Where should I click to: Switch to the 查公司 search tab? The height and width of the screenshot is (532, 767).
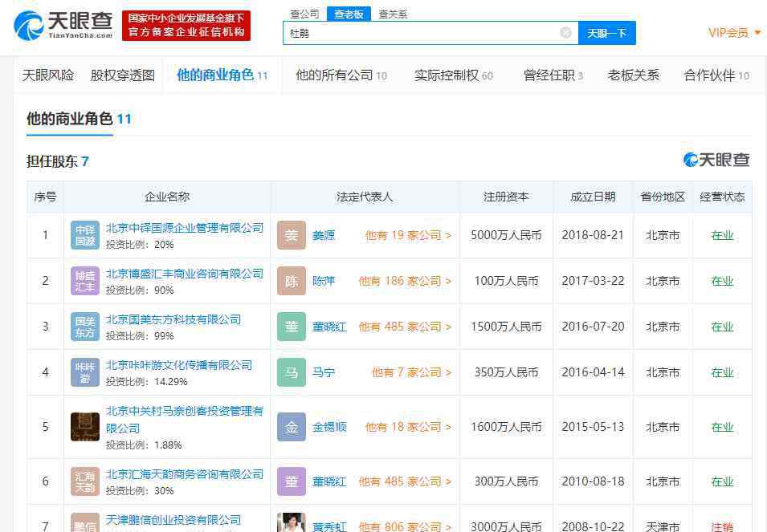tap(304, 14)
